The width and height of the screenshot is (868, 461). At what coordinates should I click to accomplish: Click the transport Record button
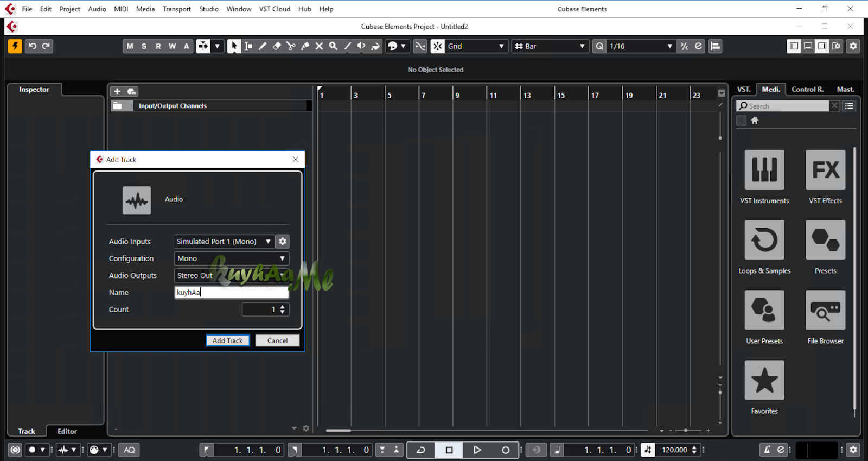506,450
